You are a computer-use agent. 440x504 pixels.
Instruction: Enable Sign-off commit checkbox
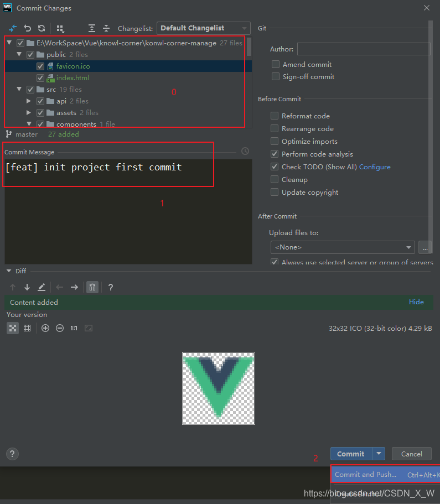click(x=275, y=76)
